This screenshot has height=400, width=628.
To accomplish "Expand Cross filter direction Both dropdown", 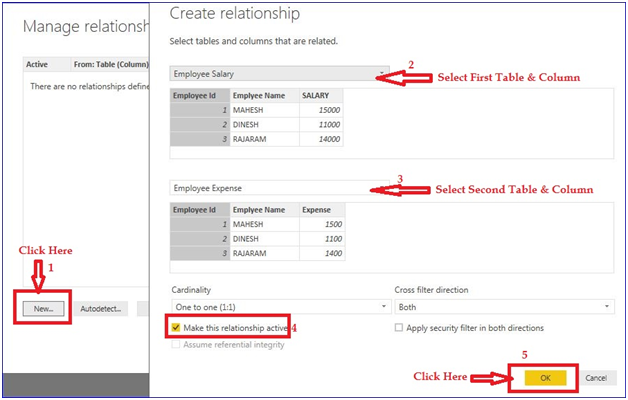I will (503, 306).
